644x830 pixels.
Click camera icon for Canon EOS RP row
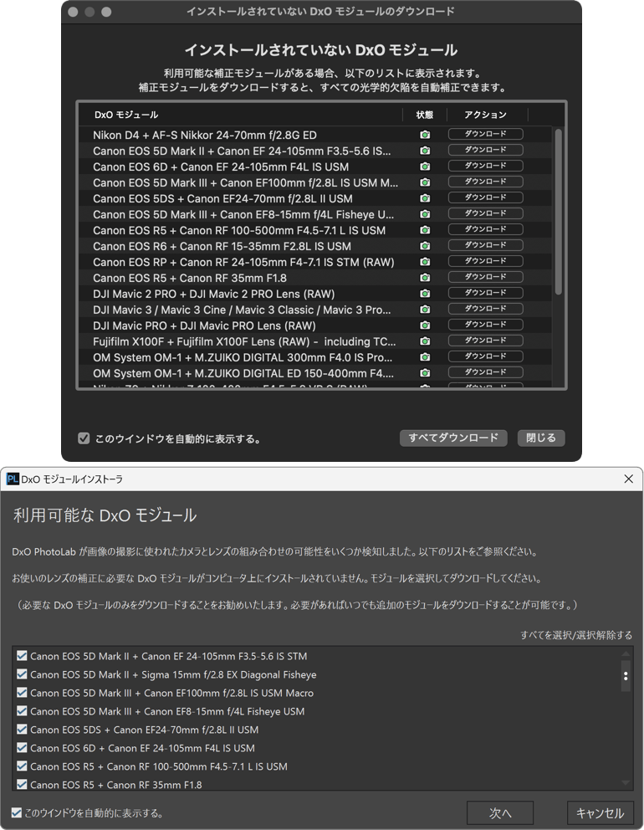[424, 262]
